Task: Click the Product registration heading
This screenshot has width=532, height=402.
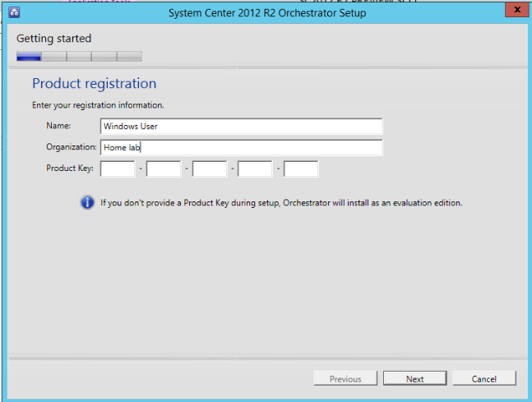Action: (94, 84)
